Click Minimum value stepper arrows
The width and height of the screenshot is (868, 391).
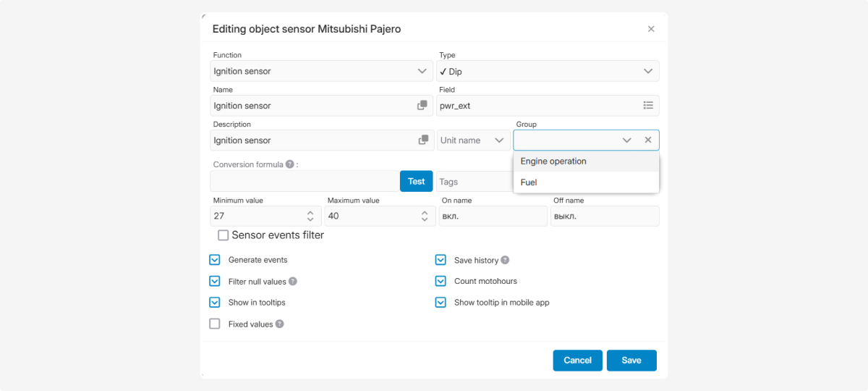pos(310,216)
